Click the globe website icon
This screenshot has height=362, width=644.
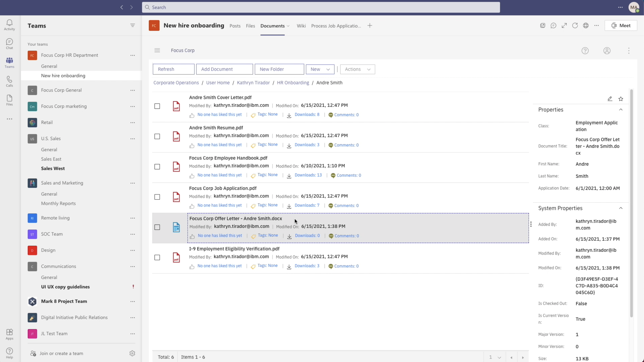coord(586,26)
